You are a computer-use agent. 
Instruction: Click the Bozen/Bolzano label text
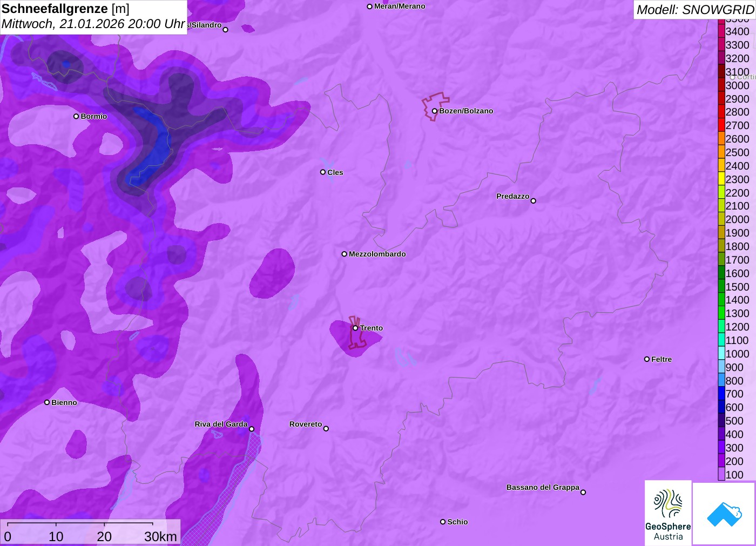tap(466, 111)
